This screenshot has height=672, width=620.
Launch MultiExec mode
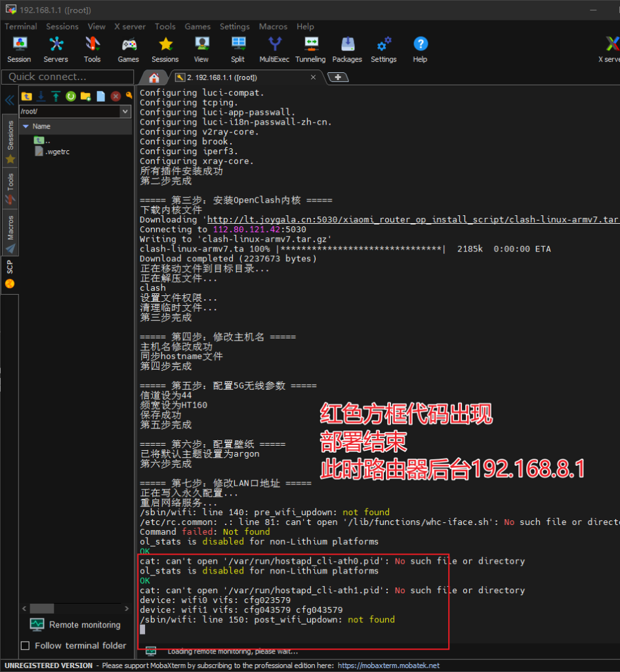pyautogui.click(x=274, y=49)
